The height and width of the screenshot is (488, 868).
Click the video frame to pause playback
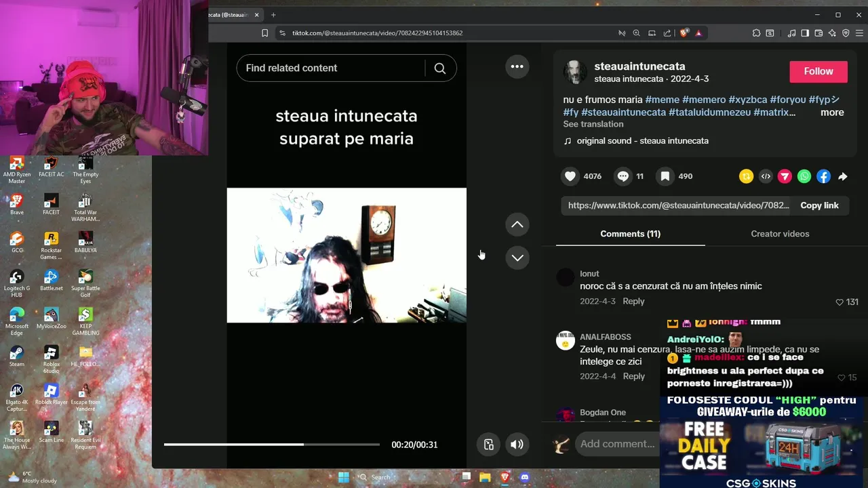347,256
